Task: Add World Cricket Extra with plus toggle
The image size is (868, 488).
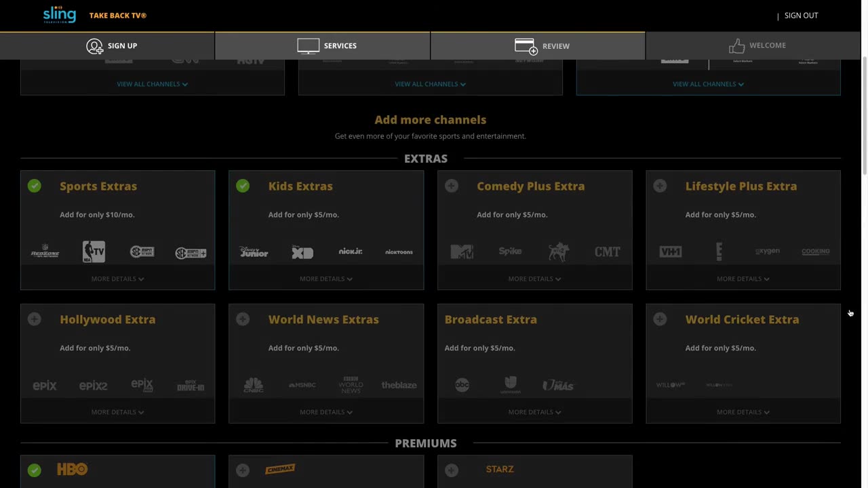Action: click(x=660, y=319)
